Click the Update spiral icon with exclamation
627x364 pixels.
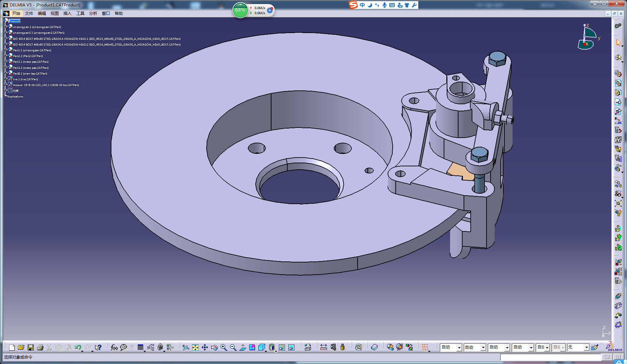[359, 347]
